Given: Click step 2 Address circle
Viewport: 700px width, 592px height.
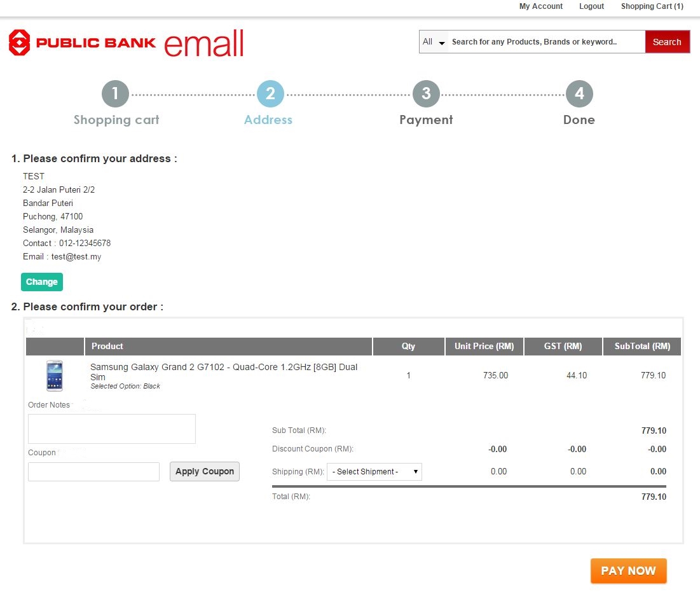Looking at the screenshot, I should click(x=270, y=93).
